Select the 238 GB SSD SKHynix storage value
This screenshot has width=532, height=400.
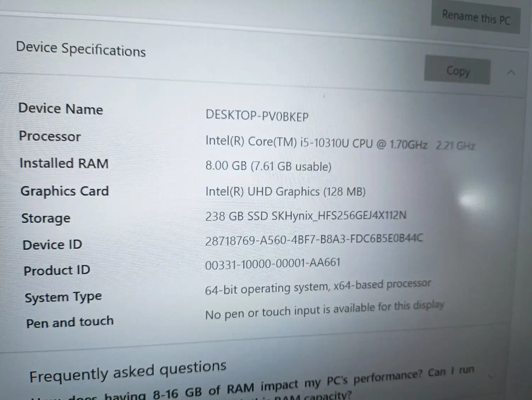(306, 215)
